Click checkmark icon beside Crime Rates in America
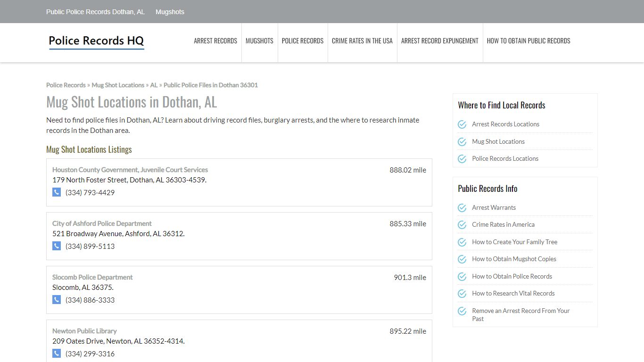This screenshot has width=644, height=362. pyautogui.click(x=462, y=225)
